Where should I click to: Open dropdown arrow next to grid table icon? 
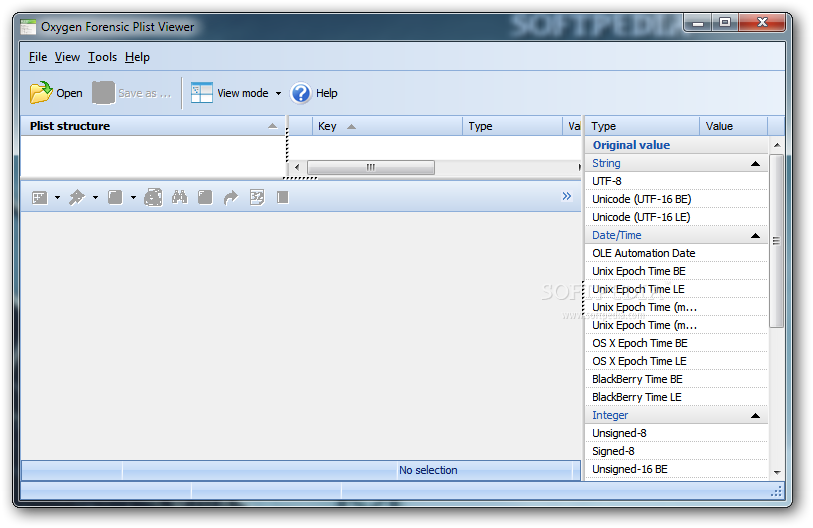pyautogui.click(x=58, y=197)
